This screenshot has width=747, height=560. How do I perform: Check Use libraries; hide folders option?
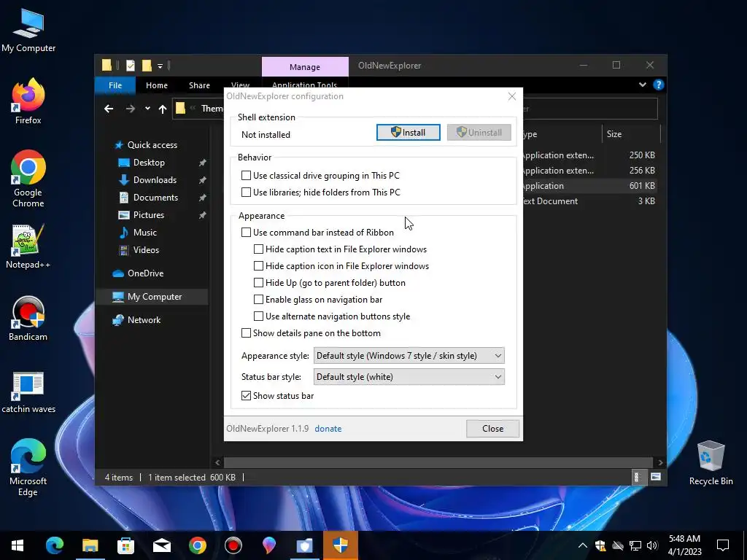[x=246, y=192]
